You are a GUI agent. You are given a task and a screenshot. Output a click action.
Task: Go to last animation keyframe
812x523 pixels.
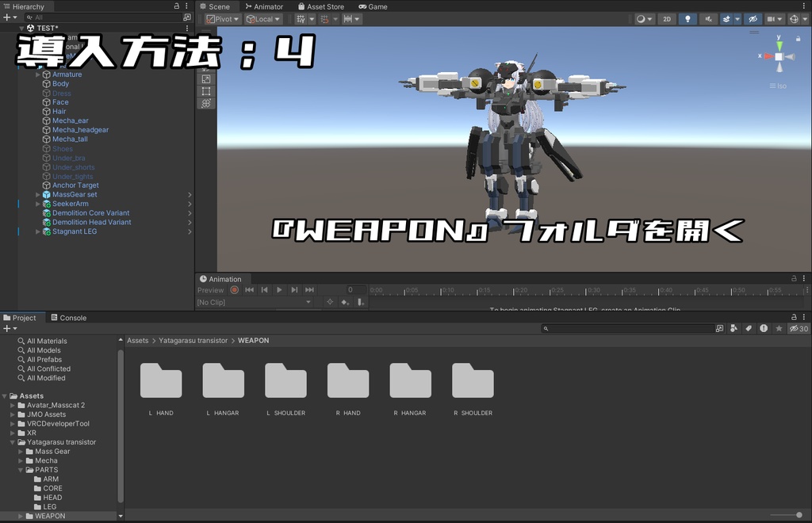pos(309,290)
